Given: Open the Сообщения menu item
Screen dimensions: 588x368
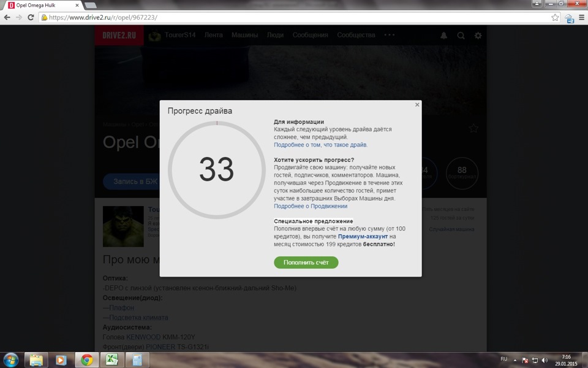Looking at the screenshot, I should [x=310, y=35].
